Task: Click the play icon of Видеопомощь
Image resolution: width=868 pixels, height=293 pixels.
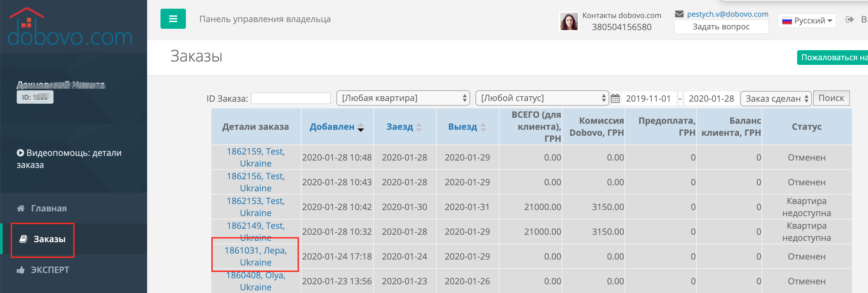Action: pos(20,153)
